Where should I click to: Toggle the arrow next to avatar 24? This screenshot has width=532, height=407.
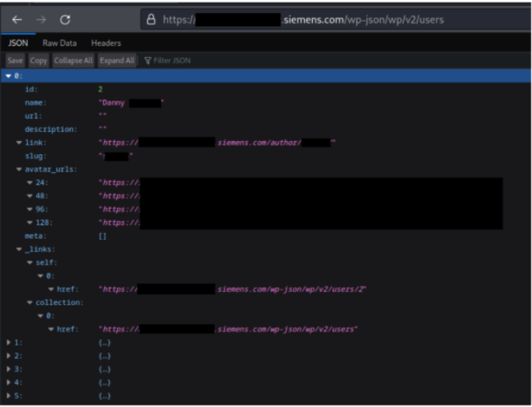[x=29, y=183]
